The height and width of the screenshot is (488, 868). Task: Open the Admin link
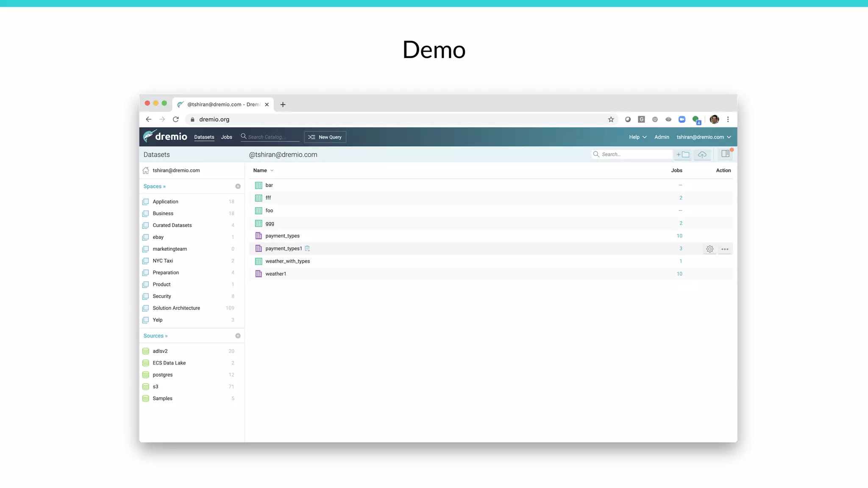[x=662, y=137]
